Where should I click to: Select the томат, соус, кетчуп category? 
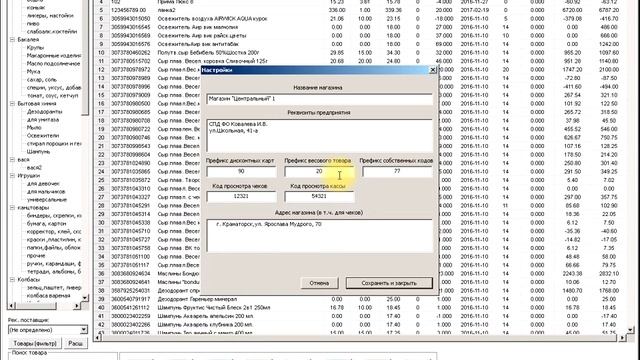tap(52, 96)
